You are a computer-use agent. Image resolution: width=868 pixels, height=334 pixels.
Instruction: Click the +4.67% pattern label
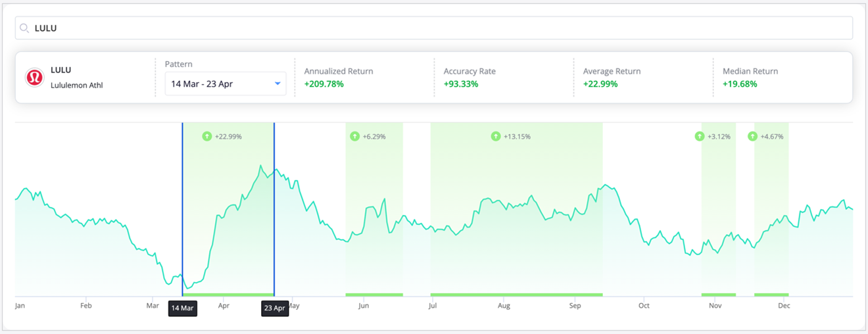click(x=772, y=137)
